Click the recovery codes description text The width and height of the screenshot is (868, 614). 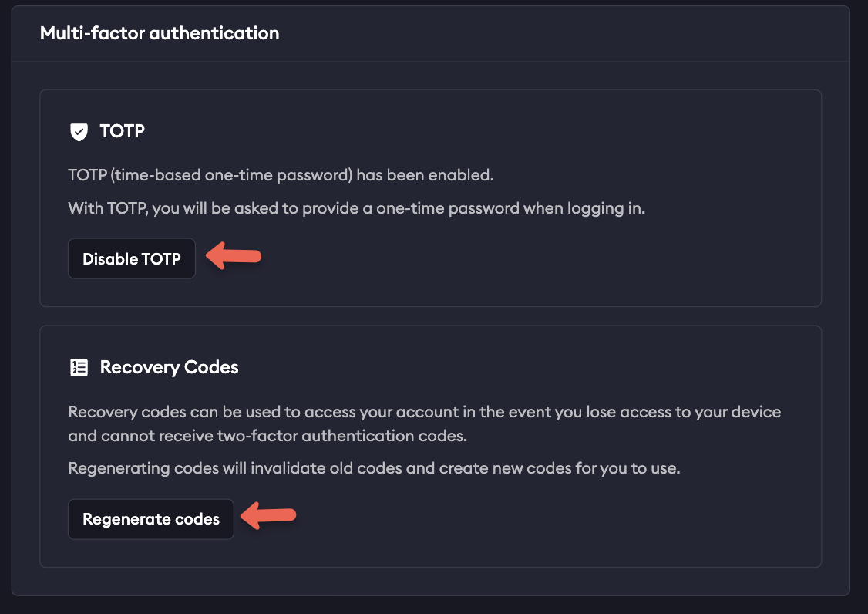click(422, 423)
